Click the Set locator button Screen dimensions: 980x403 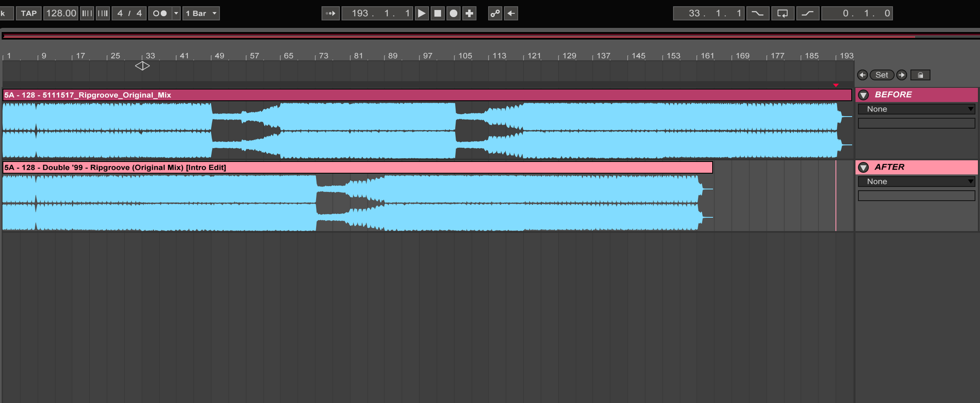(882, 75)
